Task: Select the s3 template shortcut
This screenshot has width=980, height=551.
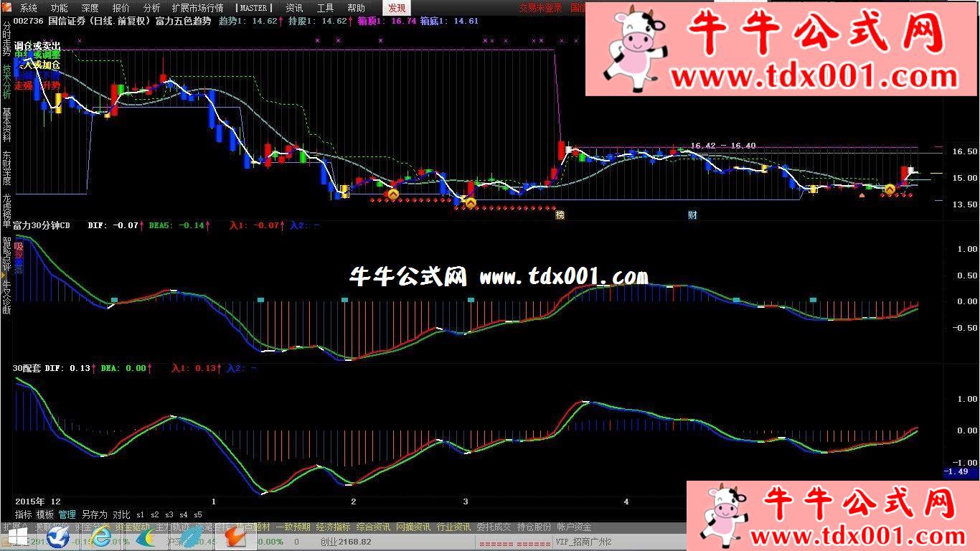Action: [169, 514]
